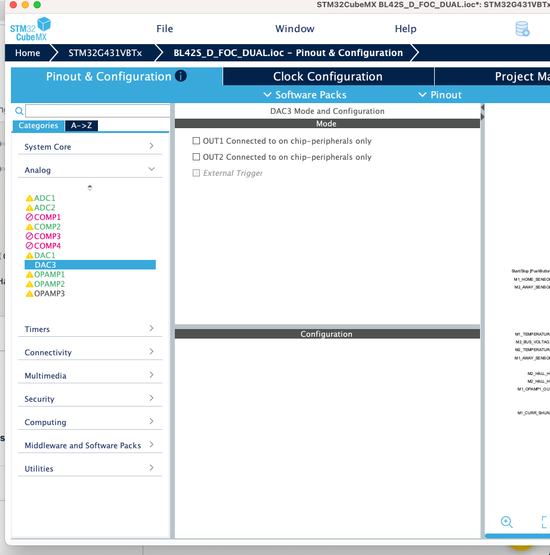Expand the System Core category

tap(90, 147)
